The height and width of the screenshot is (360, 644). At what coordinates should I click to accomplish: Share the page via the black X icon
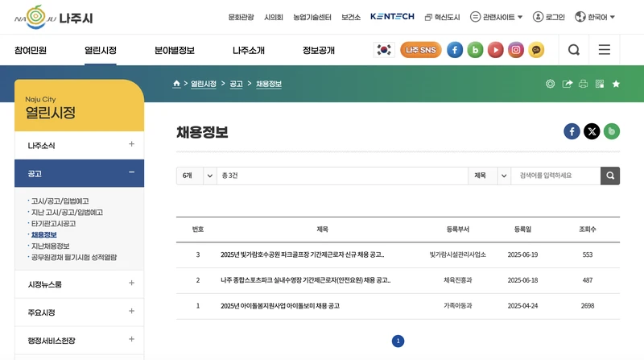(592, 131)
